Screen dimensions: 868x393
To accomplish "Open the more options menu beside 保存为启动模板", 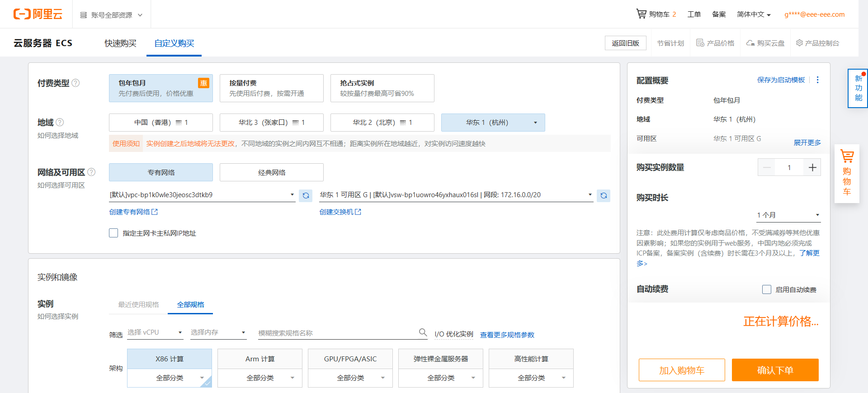I will point(817,80).
